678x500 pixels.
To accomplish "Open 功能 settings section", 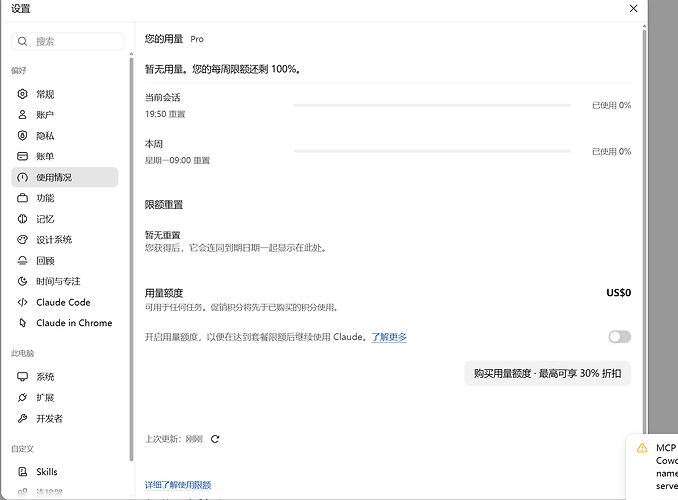I will [64, 198].
